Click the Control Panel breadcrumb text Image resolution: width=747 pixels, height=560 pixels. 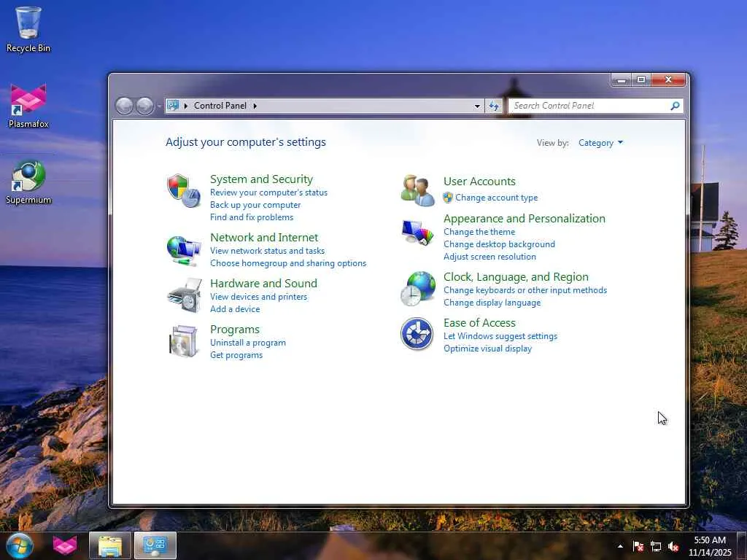220,106
